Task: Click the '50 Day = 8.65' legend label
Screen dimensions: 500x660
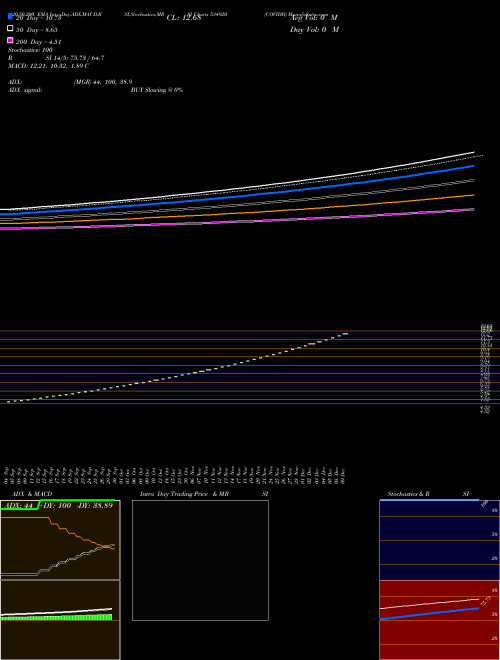Action: pyautogui.click(x=37, y=30)
